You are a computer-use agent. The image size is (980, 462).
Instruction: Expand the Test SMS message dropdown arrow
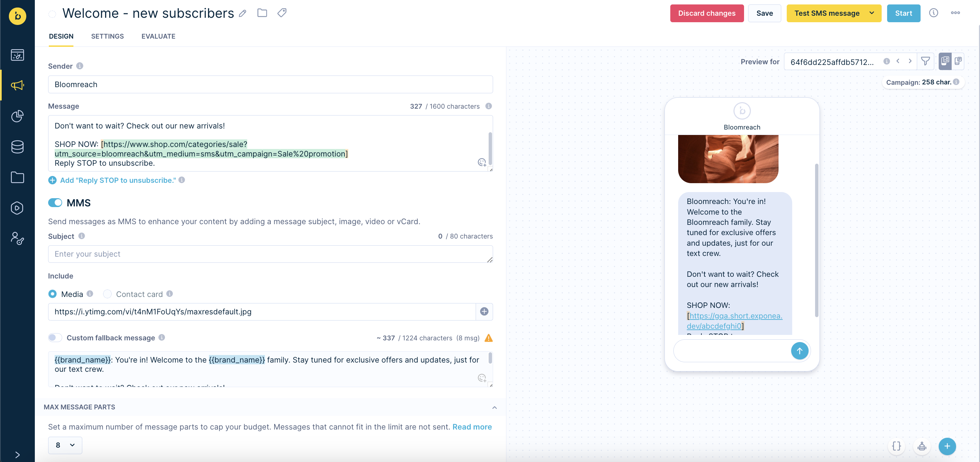871,13
